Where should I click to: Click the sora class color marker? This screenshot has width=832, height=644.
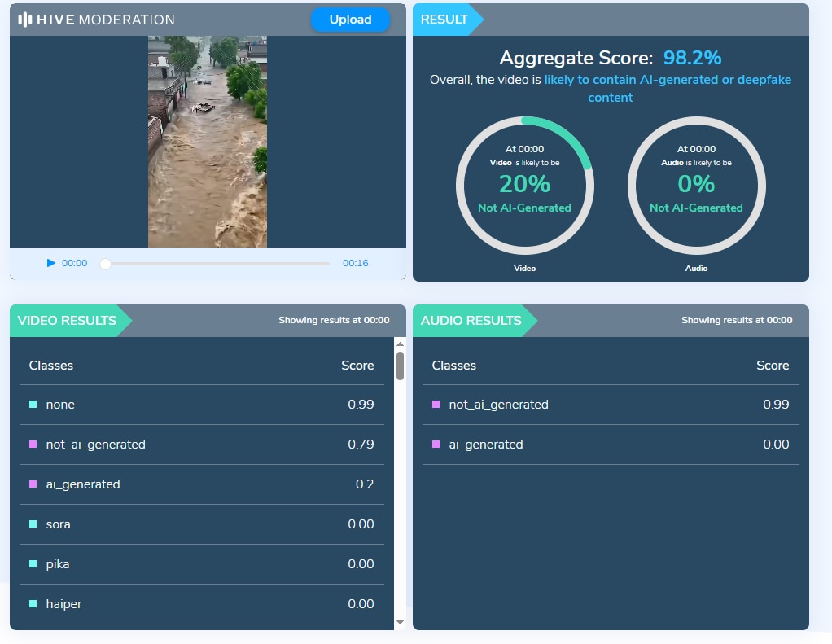tap(33, 524)
